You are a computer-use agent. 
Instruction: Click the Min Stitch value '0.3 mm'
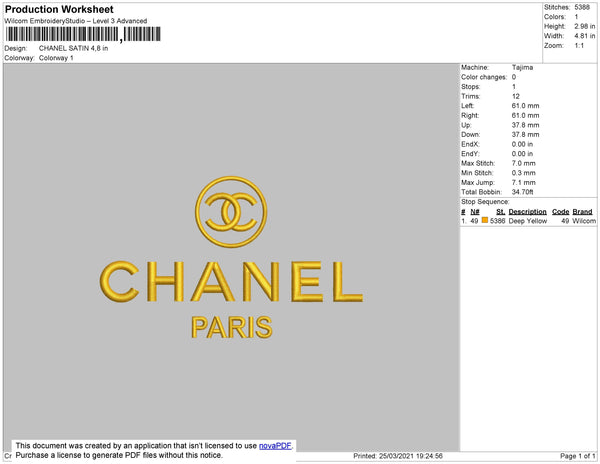coord(523,173)
